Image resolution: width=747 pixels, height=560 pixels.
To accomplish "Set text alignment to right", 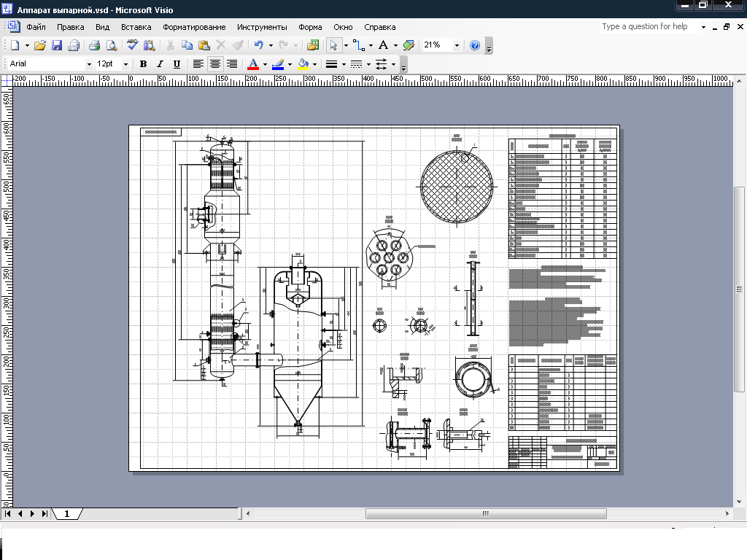I will click(x=232, y=64).
